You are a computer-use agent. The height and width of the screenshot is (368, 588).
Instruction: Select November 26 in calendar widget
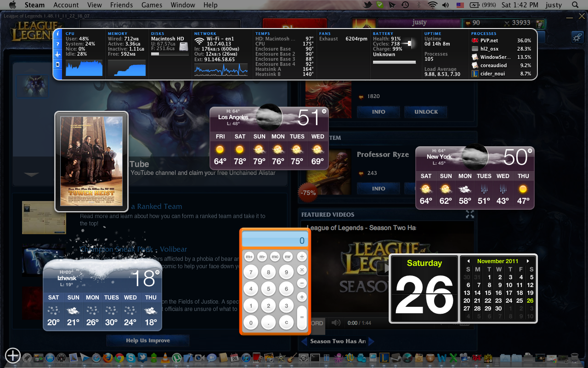(530, 300)
